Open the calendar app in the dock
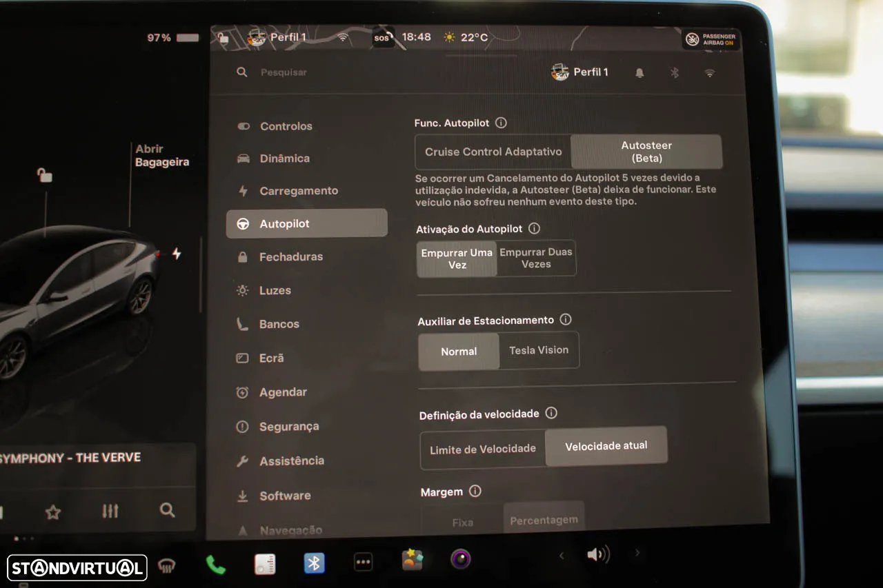 point(265,564)
